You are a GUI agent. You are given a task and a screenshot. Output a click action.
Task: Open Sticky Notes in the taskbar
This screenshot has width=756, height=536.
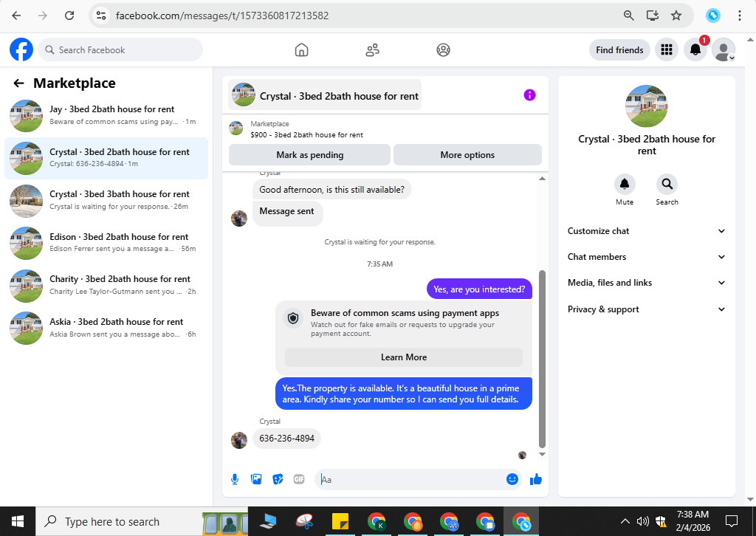pos(340,521)
